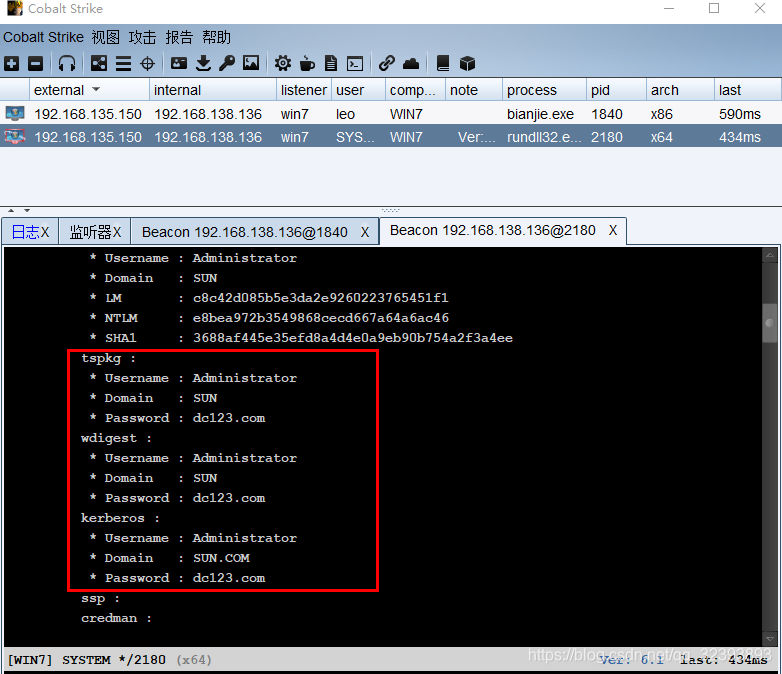This screenshot has width=782, height=674.
Task: Select rundll32.e... process cell
Action: click(544, 137)
